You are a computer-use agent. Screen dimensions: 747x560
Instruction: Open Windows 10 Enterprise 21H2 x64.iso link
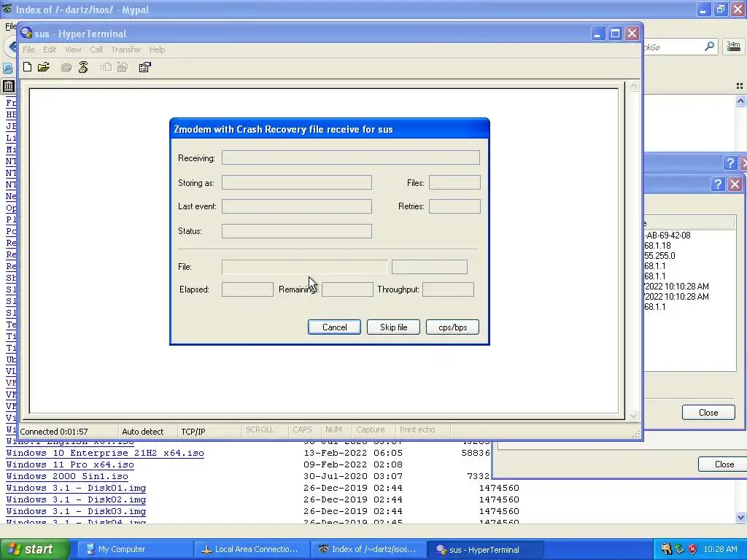point(105,453)
